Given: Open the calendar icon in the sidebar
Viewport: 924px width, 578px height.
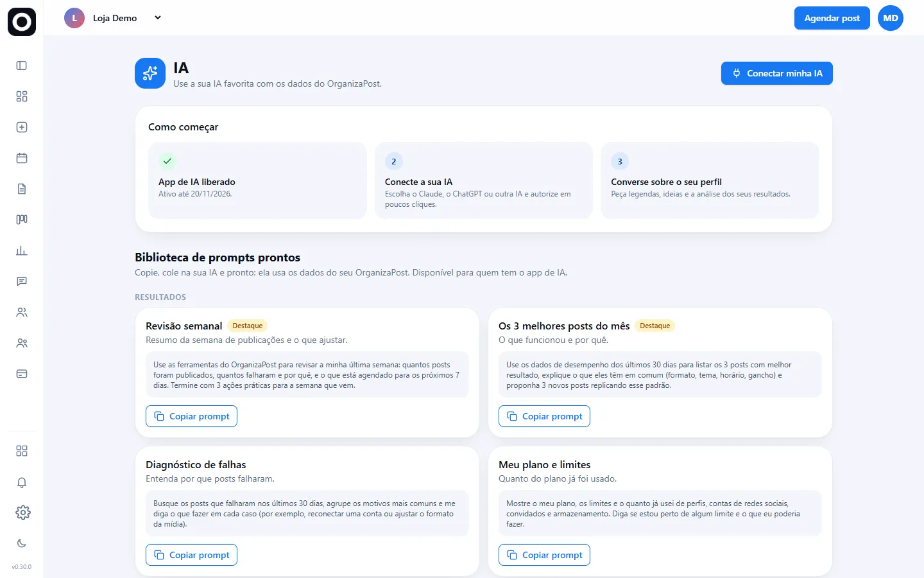Looking at the screenshot, I should point(22,158).
